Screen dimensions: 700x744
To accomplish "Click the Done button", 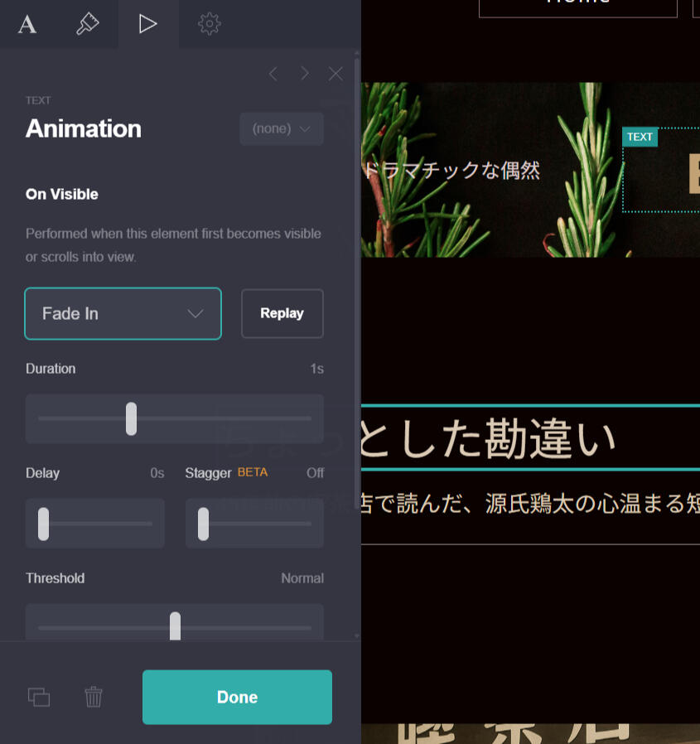I will (237, 697).
